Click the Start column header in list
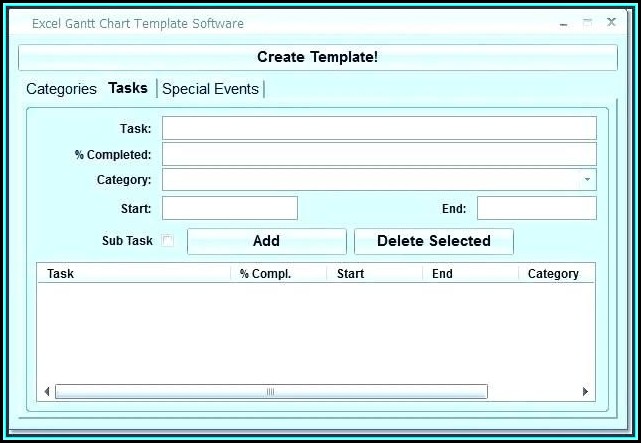Image resolution: width=641 pixels, height=443 pixels. tap(374, 274)
